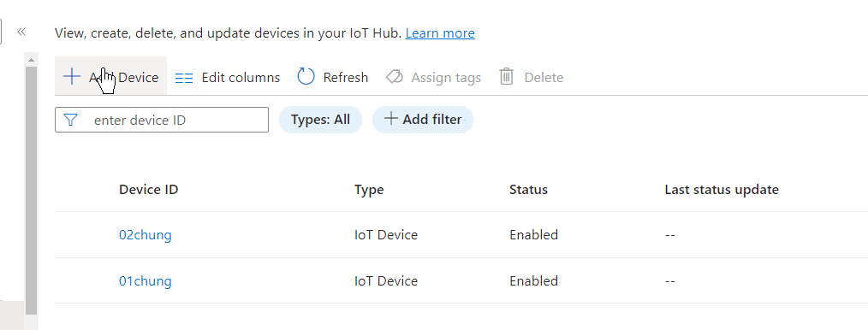Open device 02chung
The width and height of the screenshot is (868, 330).
click(145, 235)
